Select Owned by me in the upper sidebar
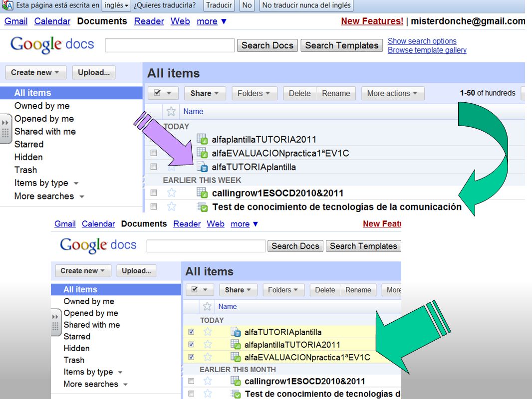Image resolution: width=532 pixels, height=399 pixels. (42, 106)
